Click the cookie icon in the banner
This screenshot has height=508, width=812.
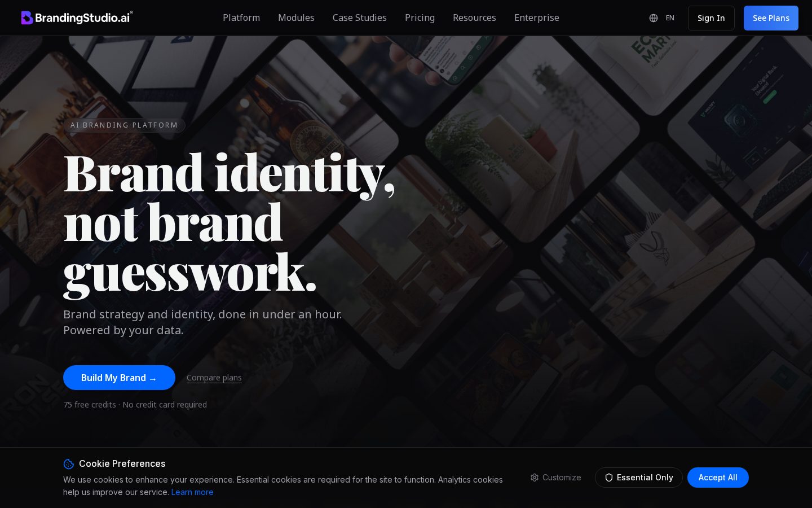pyautogui.click(x=69, y=464)
